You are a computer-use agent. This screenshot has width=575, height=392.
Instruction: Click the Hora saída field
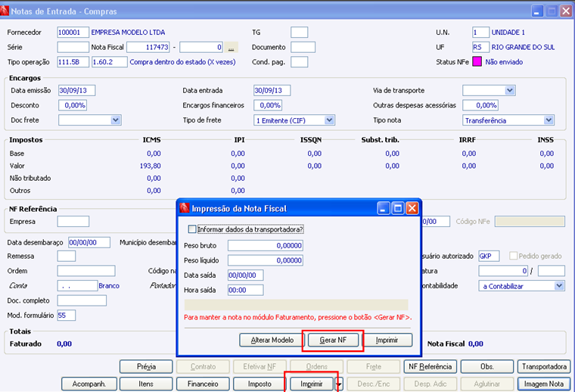point(245,290)
